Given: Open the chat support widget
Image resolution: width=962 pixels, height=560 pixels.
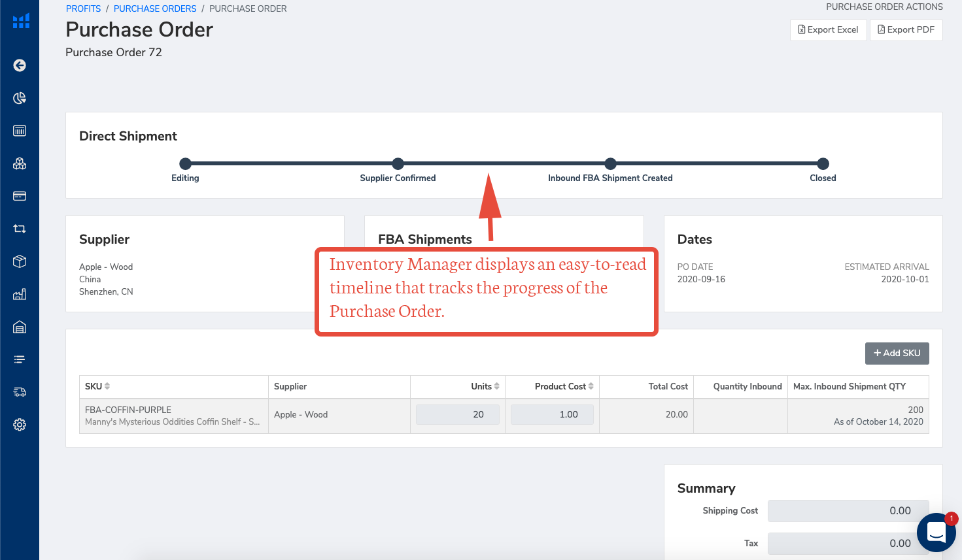Looking at the screenshot, I should [x=936, y=533].
